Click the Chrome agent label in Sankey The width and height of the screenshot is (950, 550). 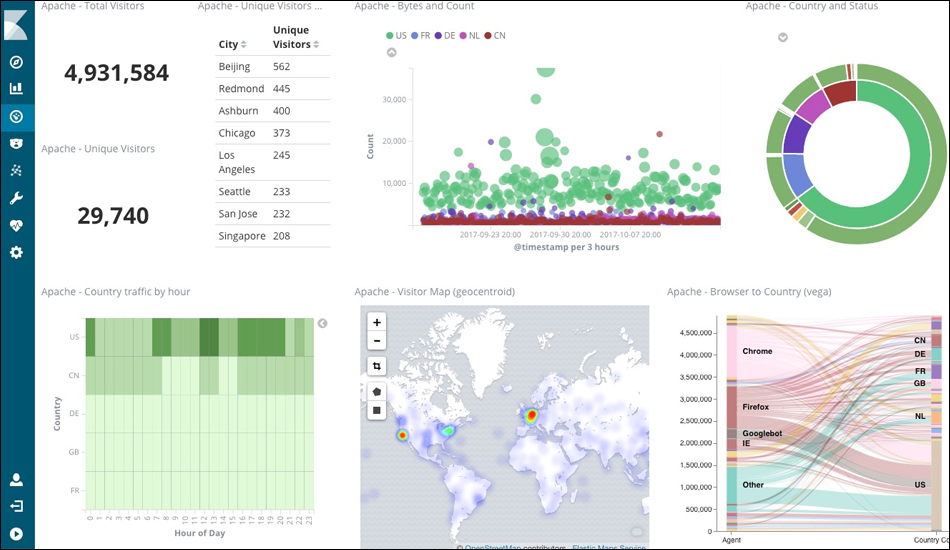tap(757, 351)
